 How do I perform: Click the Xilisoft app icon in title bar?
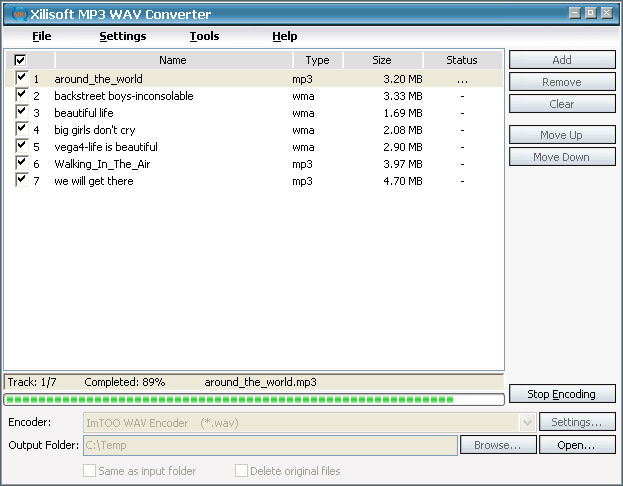17,13
